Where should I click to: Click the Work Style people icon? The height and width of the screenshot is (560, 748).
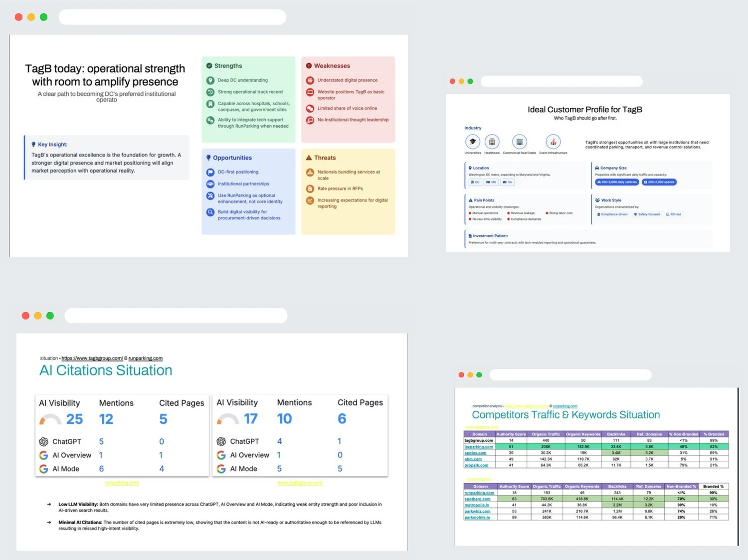click(597, 200)
